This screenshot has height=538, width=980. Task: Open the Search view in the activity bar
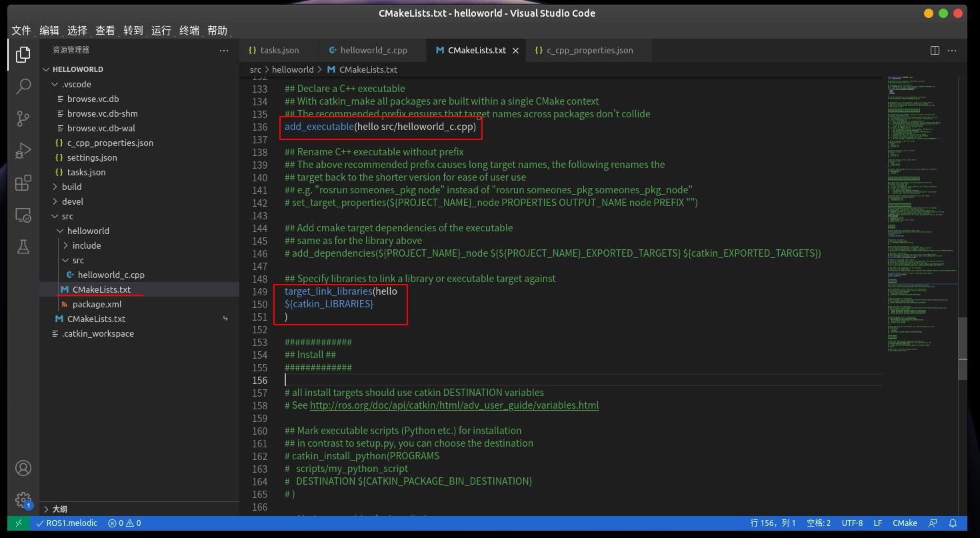tap(23, 86)
